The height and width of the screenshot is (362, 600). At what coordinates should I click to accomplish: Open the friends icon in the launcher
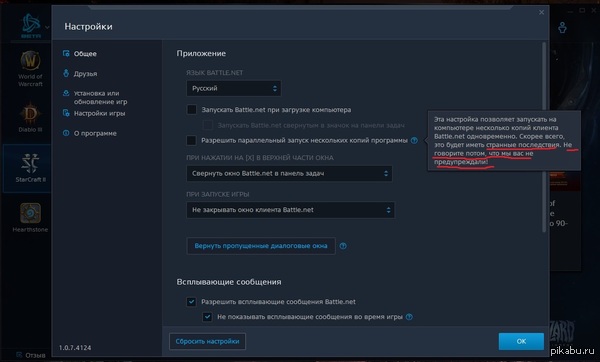(x=562, y=28)
